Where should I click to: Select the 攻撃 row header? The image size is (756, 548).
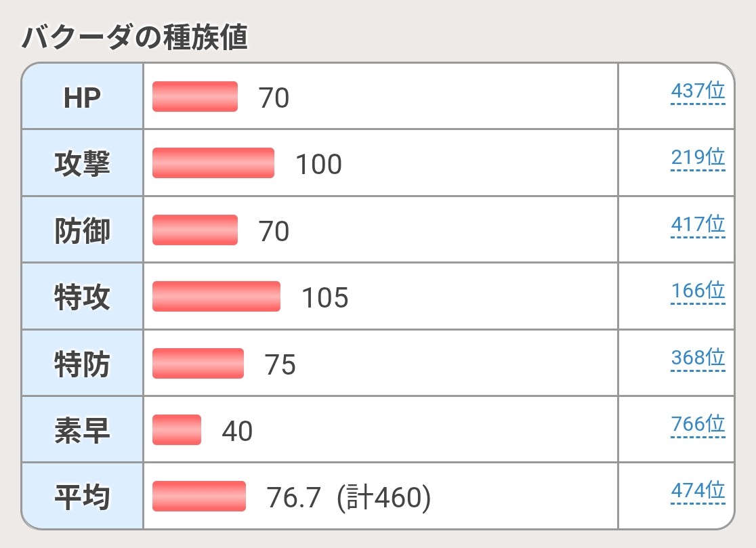point(83,163)
